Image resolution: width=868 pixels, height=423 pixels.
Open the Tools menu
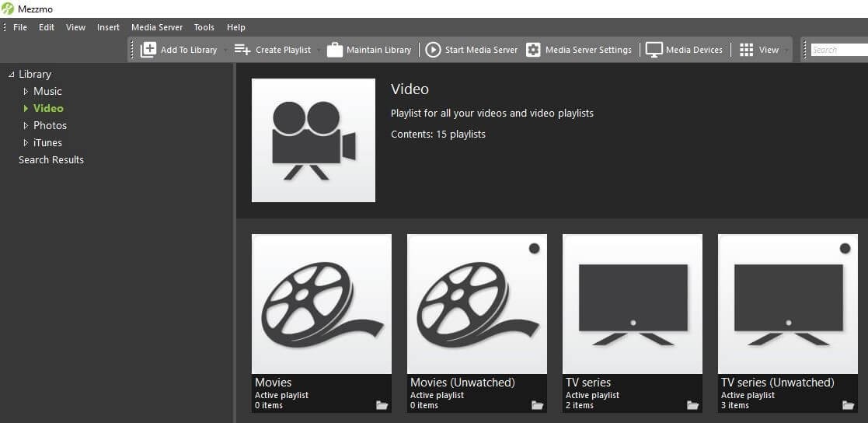[204, 27]
